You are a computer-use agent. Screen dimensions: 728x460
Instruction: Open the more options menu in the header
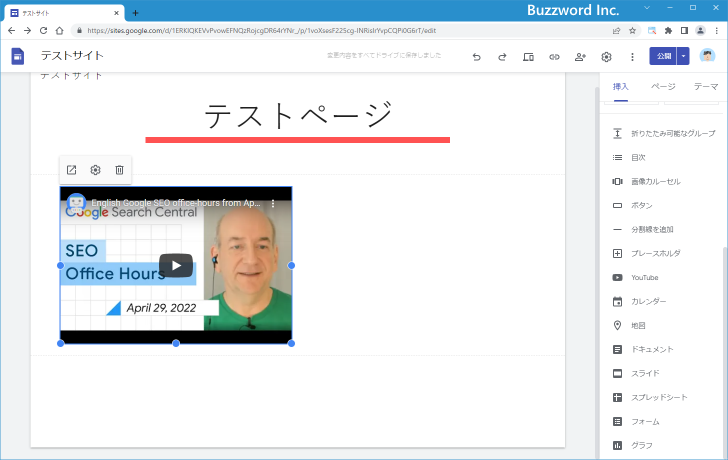(632, 57)
